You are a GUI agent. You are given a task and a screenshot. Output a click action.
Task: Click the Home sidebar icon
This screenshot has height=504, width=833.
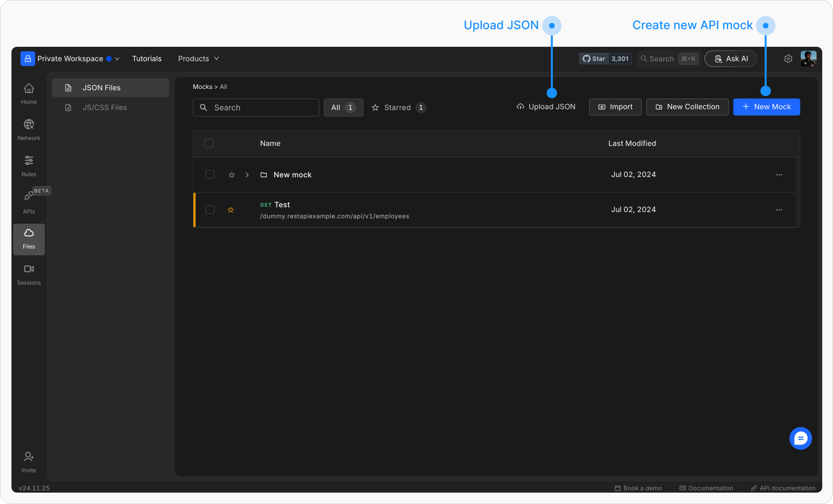coord(29,93)
